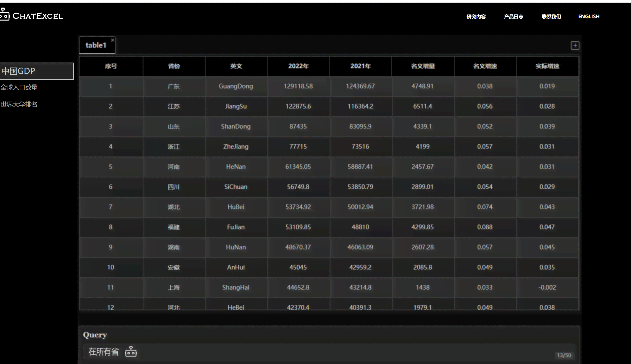This screenshot has height=364, width=631.
Task: Click the add new table icon
Action: point(575,45)
